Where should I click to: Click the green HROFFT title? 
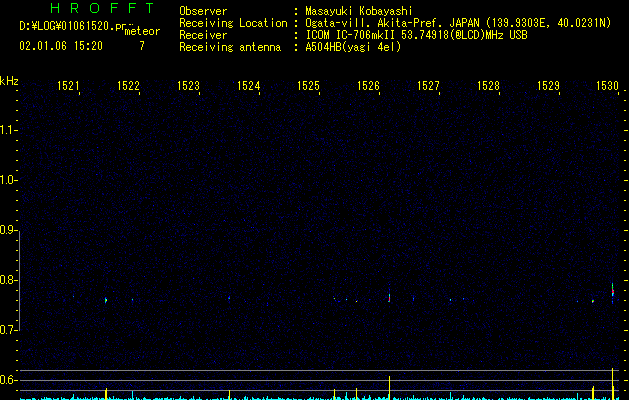pyautogui.click(x=102, y=8)
